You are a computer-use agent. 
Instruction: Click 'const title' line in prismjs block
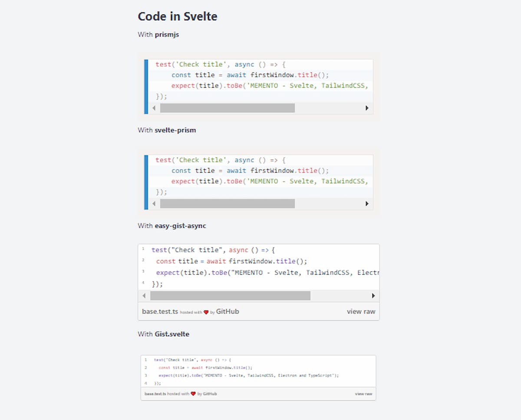pyautogui.click(x=250, y=75)
